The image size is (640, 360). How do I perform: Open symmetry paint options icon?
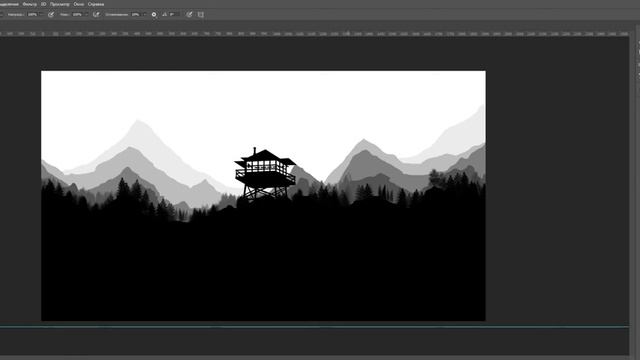click(x=200, y=14)
